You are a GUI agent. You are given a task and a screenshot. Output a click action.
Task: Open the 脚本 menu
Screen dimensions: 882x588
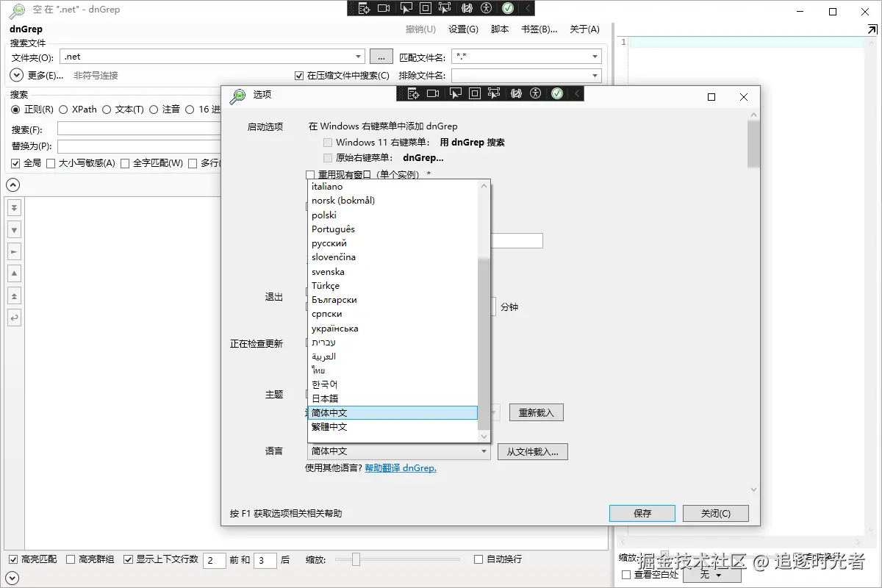click(500, 29)
